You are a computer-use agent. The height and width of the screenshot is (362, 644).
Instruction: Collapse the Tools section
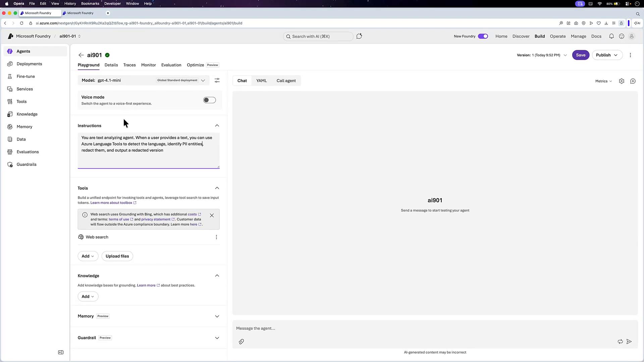tap(217, 188)
